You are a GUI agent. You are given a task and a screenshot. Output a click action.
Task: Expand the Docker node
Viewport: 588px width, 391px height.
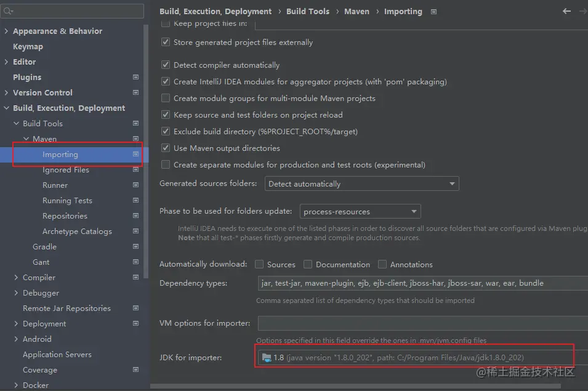coord(16,385)
